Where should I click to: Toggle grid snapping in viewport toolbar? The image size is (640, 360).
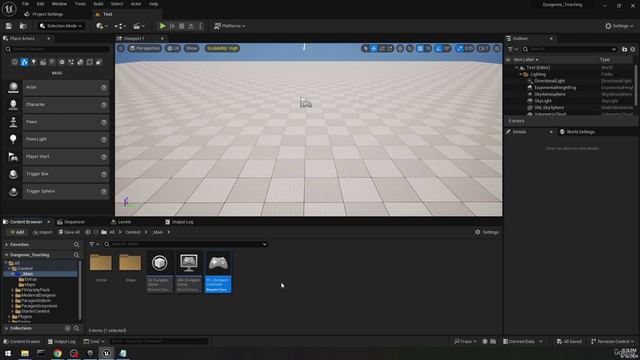420,49
